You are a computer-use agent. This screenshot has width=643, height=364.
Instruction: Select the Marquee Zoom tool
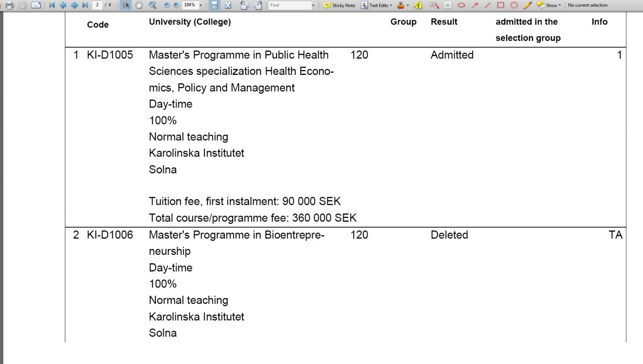pos(152,5)
